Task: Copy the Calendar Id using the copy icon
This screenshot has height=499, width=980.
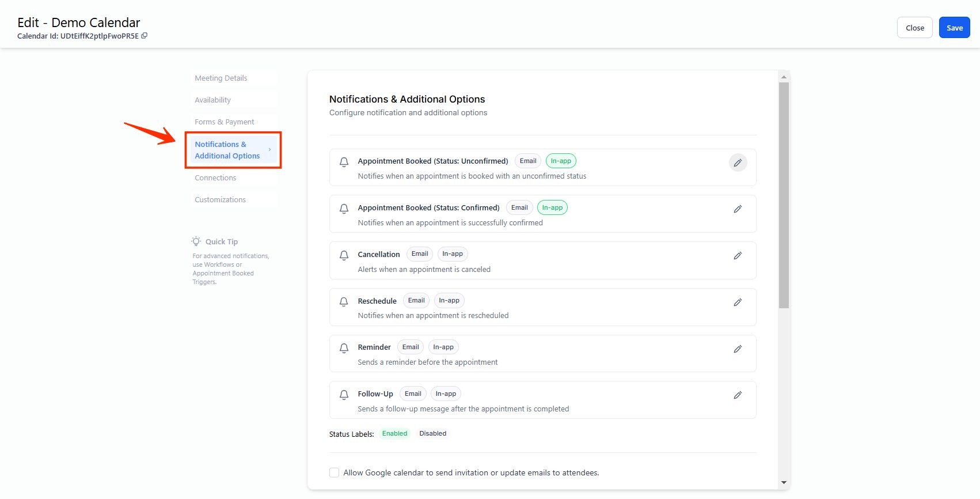Action: (x=145, y=36)
